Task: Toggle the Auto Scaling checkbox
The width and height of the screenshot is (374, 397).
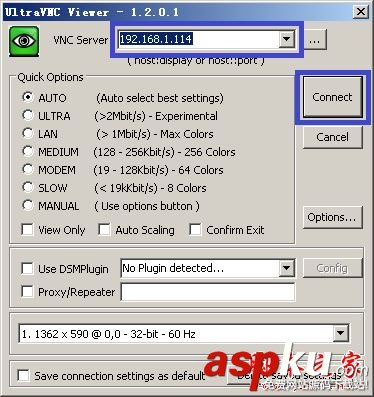Action: [104, 229]
